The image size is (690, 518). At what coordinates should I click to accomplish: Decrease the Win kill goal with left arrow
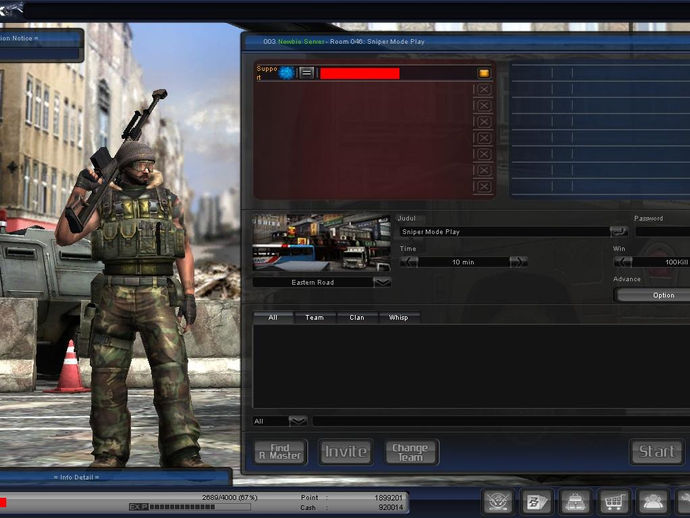pos(623,262)
